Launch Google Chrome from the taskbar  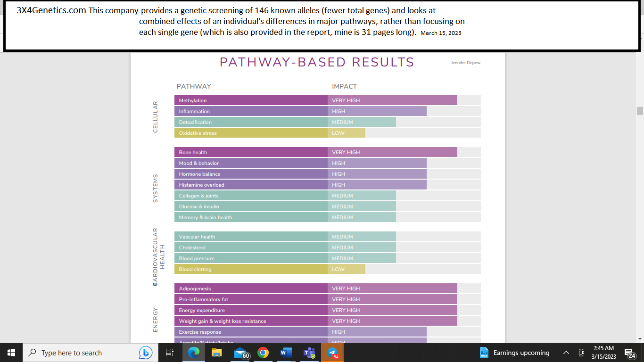pyautogui.click(x=263, y=353)
